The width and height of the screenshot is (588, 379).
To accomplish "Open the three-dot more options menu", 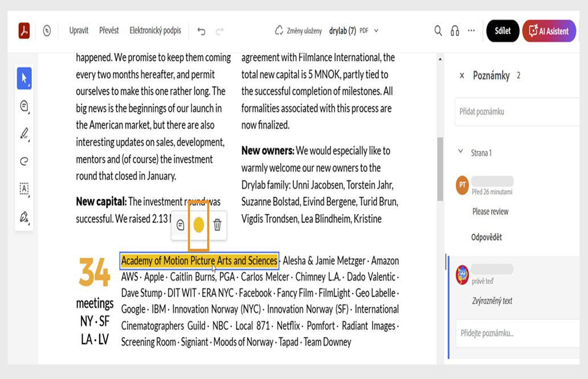I will pos(471,31).
